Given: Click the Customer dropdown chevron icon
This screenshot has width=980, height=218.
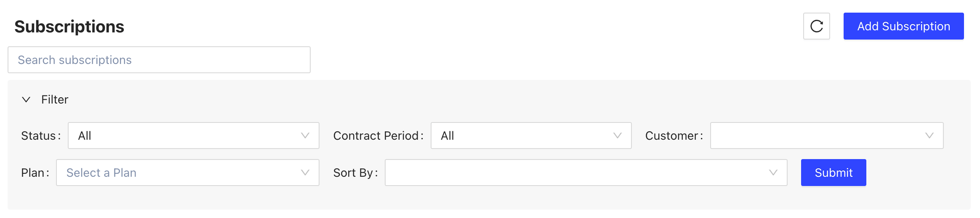Looking at the screenshot, I should coord(929,136).
